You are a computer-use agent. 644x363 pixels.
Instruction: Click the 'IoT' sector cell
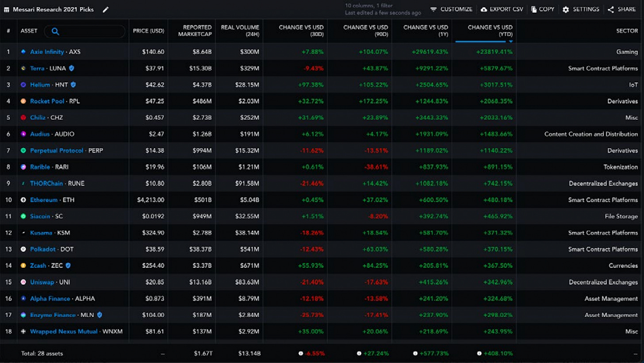click(x=633, y=85)
